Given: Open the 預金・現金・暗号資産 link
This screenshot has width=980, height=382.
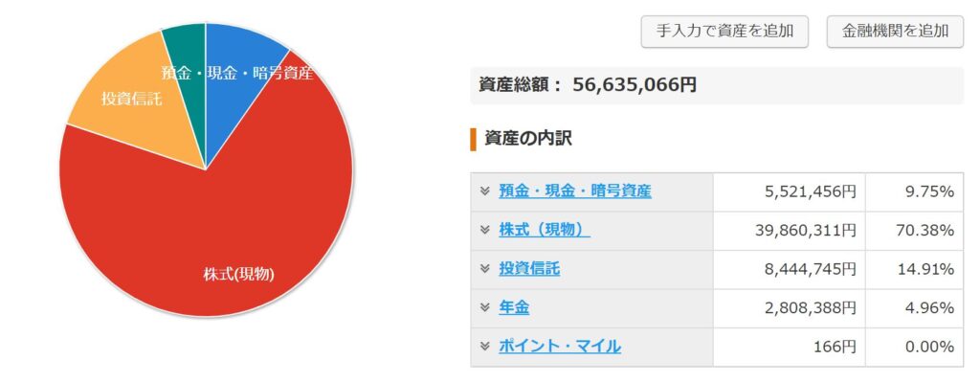Looking at the screenshot, I should click(x=575, y=191).
